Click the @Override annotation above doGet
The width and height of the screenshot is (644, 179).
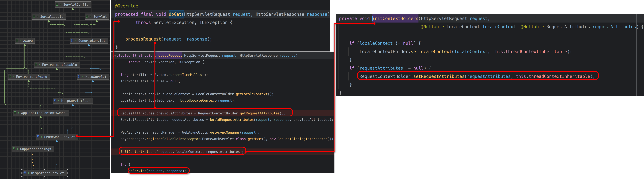126,6
